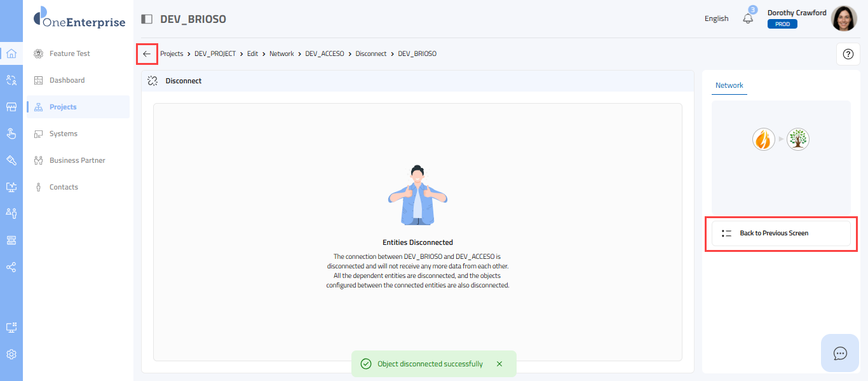Open the storefront icon in left rail
868x381 pixels.
pos(11,107)
